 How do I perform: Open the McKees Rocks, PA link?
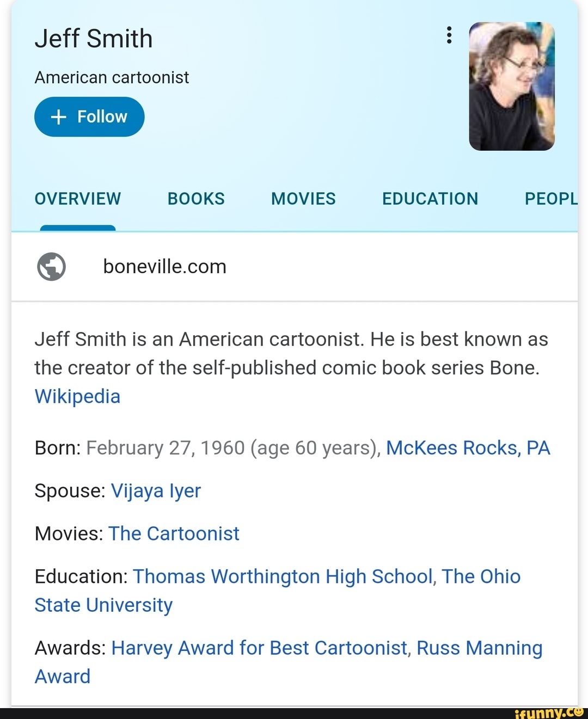(468, 447)
